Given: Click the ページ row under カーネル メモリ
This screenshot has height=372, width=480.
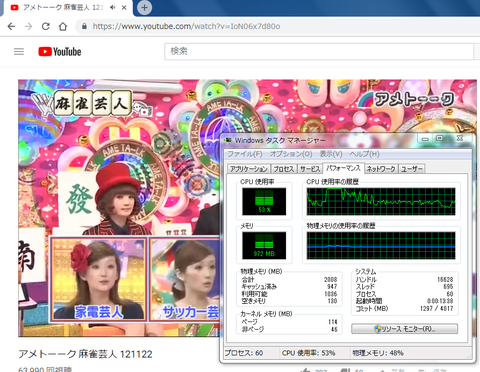Looking at the screenshot, I should pyautogui.click(x=289, y=322).
